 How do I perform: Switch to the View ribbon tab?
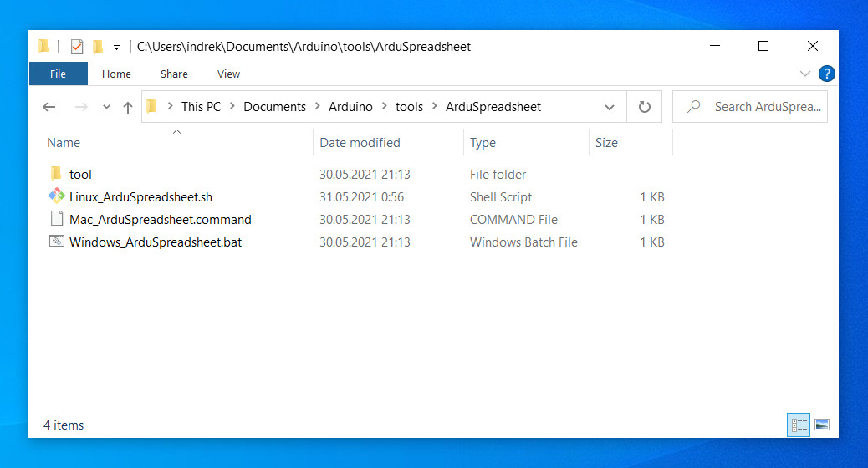point(228,74)
